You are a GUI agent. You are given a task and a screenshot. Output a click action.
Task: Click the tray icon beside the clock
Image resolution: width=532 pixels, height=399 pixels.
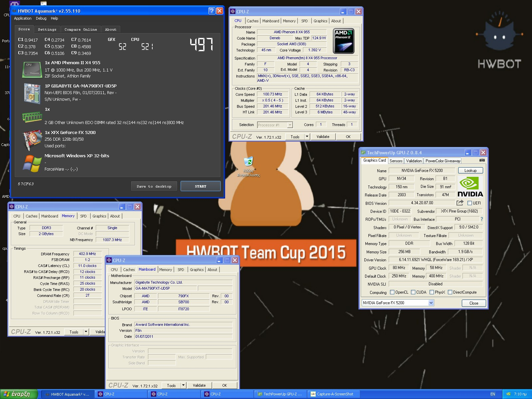pos(508,394)
